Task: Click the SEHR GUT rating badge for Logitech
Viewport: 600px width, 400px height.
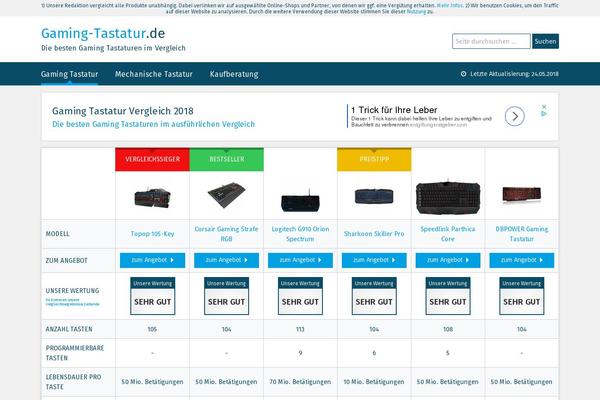Action: [300, 296]
